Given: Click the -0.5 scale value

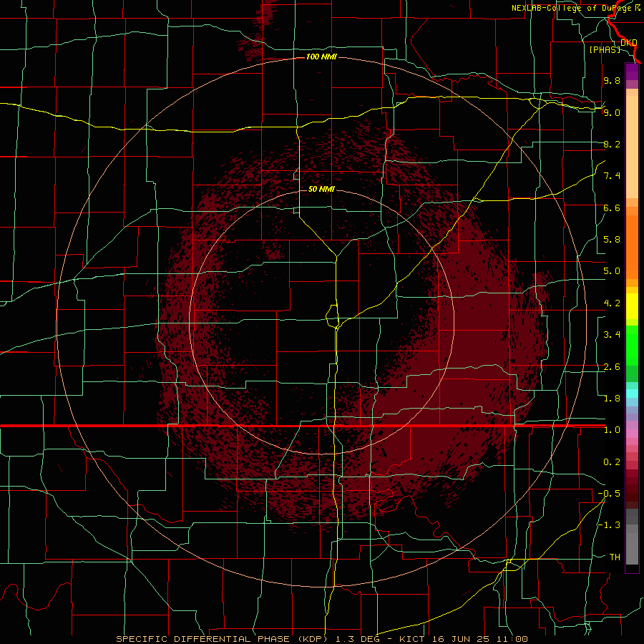Looking at the screenshot, I should pyautogui.click(x=609, y=494).
